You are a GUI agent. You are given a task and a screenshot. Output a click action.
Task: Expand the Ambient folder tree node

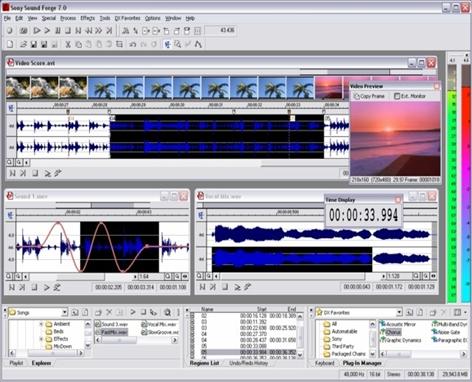point(41,324)
